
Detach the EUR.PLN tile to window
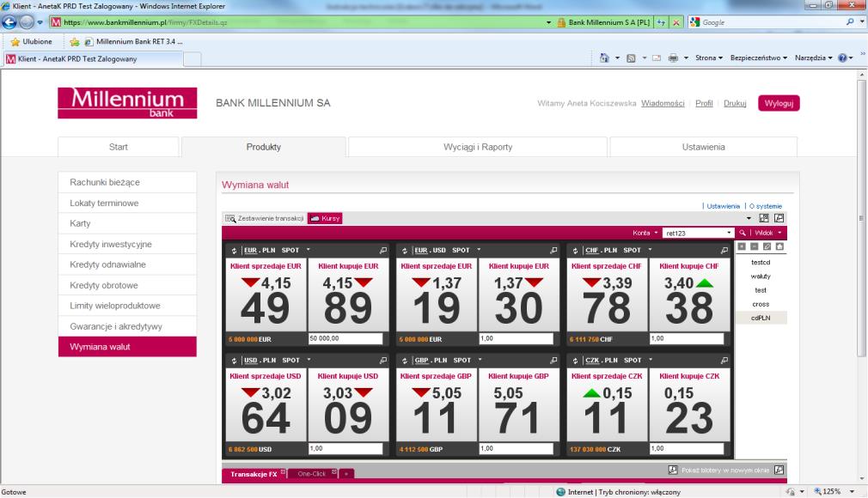383,250
